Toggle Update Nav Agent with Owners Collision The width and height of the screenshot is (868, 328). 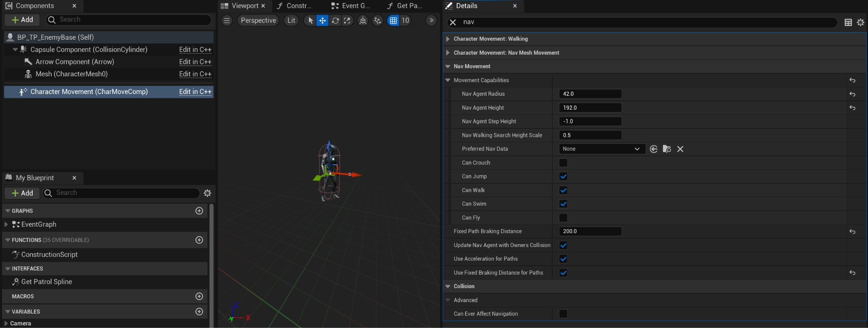tap(563, 245)
